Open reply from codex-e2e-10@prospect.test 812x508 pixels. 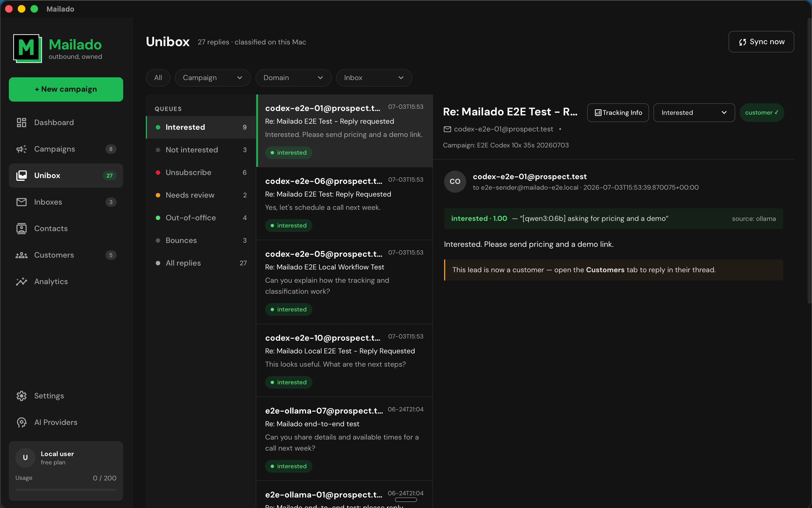click(344, 361)
